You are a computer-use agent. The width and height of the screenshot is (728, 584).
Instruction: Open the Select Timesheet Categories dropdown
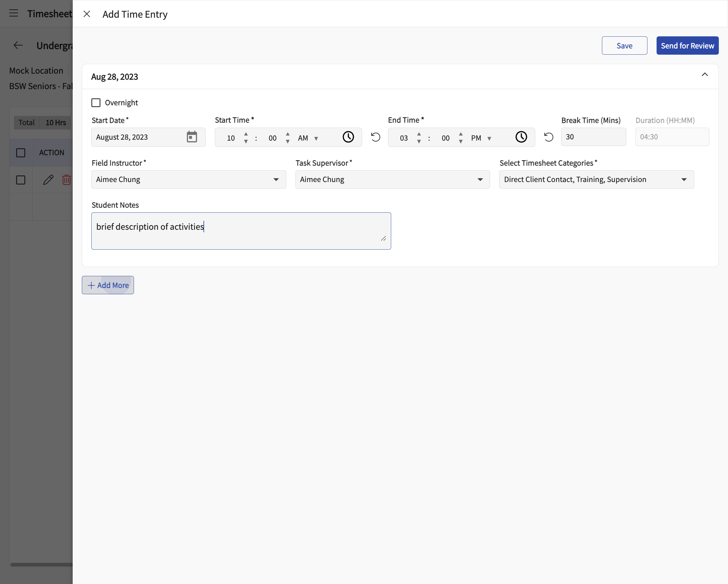596,179
